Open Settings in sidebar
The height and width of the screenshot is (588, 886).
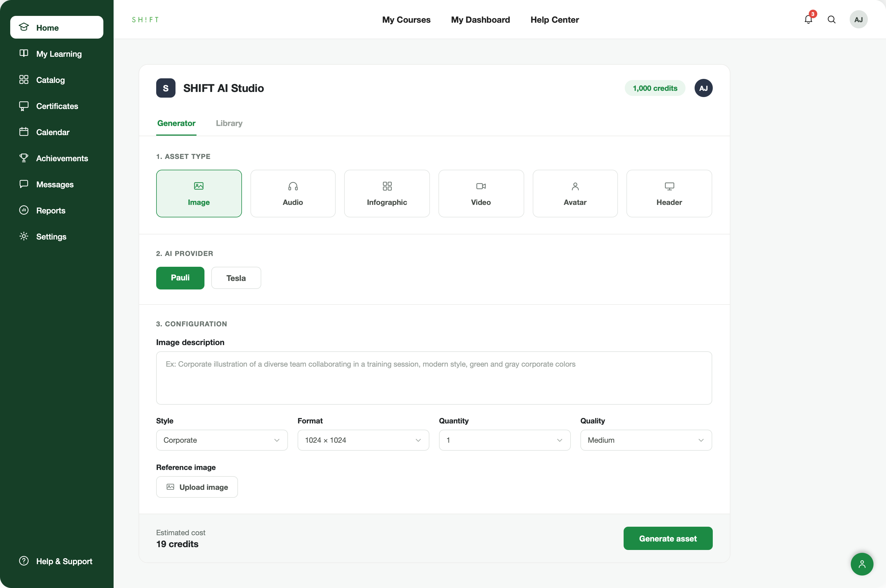(x=57, y=237)
